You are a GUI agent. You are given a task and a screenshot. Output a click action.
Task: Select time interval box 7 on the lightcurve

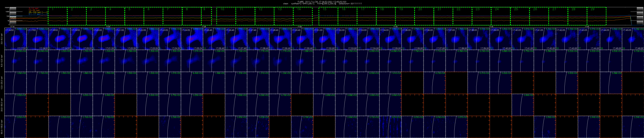[172, 16]
